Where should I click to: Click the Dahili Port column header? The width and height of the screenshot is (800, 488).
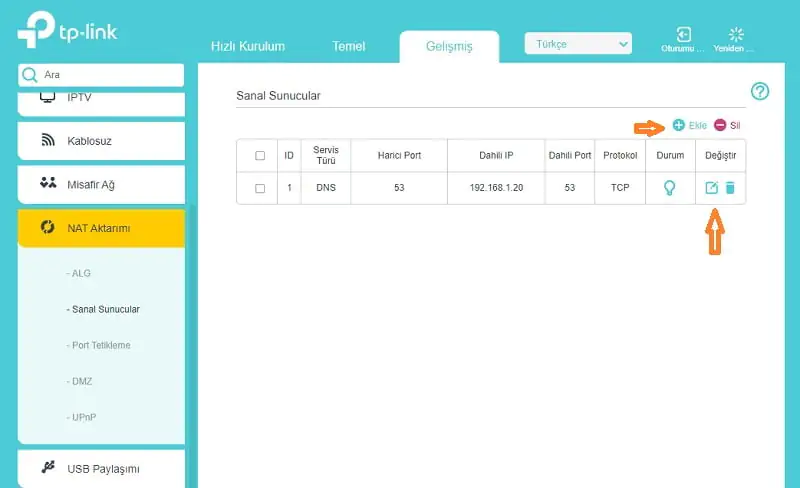(569, 156)
